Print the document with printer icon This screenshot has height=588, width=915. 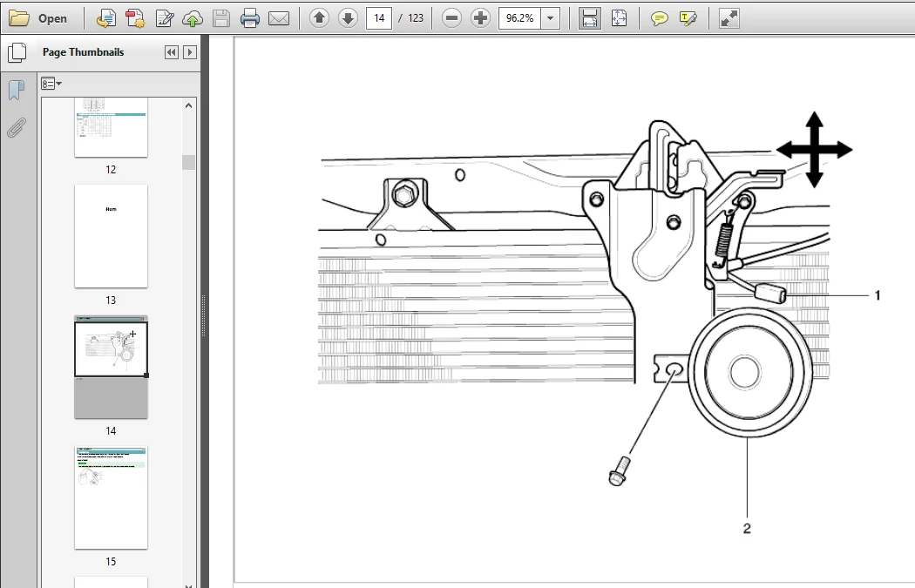coord(250,18)
